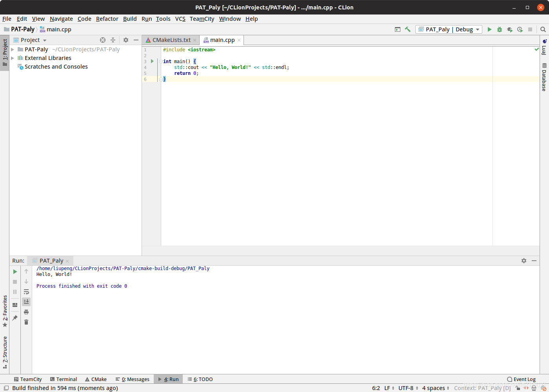549x392 pixels.
Task: Toggle the Z: Structure side panel
Action: pos(5,352)
